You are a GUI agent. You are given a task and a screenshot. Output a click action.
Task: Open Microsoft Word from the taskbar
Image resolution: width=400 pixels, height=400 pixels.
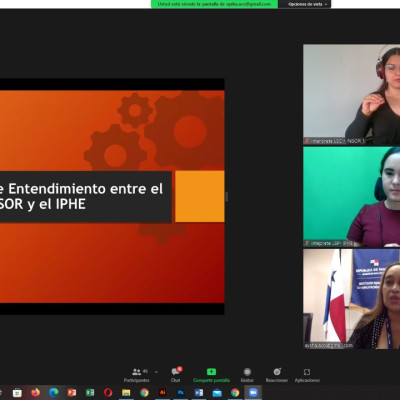tap(199, 393)
